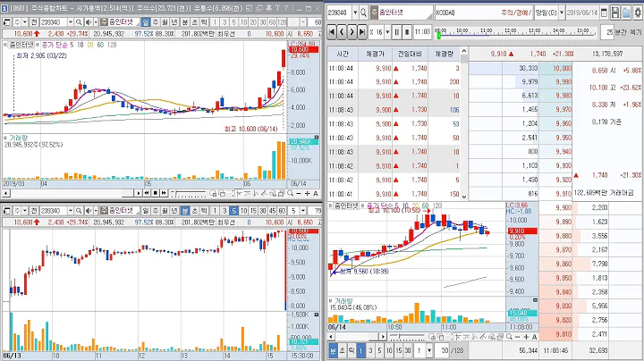
Task: Search stock code in top-left chart toolbar
Action: (x=79, y=22)
